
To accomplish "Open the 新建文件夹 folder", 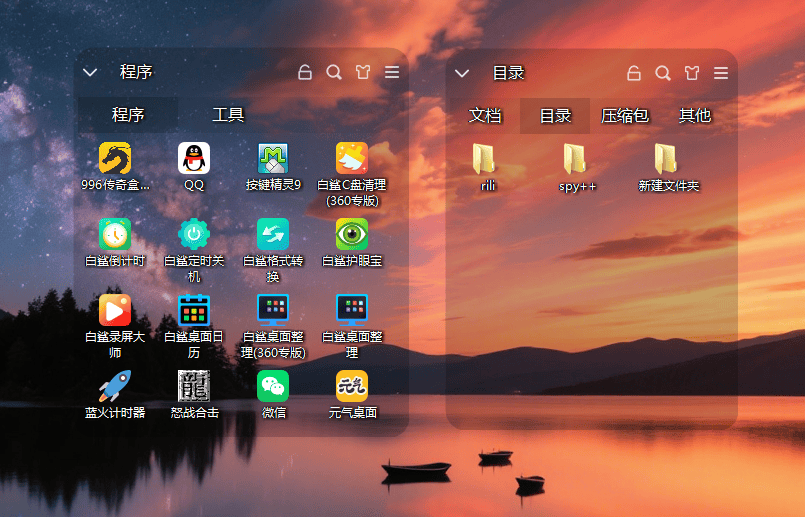I will click(665, 159).
